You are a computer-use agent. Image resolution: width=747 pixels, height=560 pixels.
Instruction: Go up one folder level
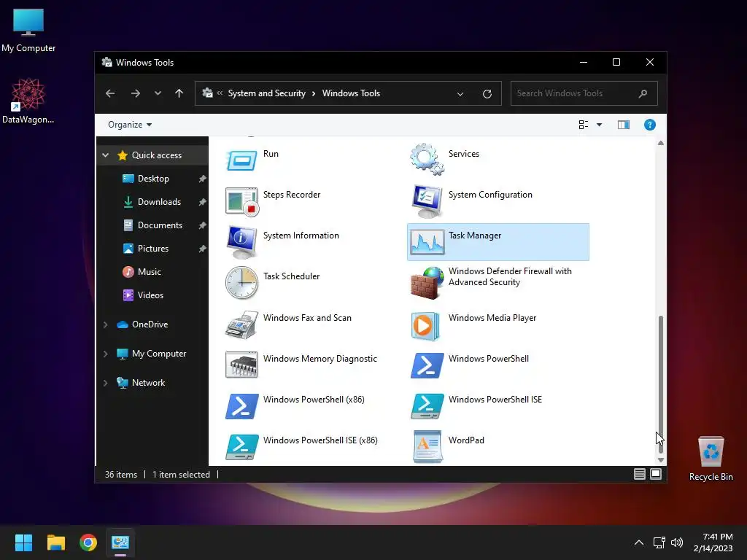click(179, 93)
